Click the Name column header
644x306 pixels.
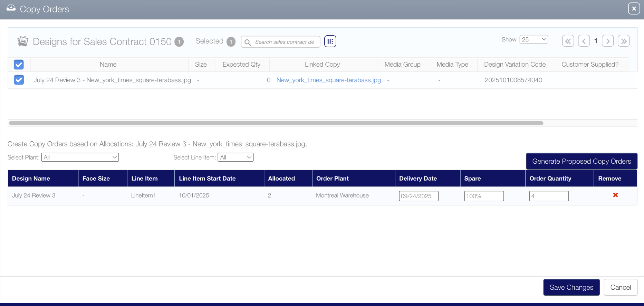[x=108, y=65]
